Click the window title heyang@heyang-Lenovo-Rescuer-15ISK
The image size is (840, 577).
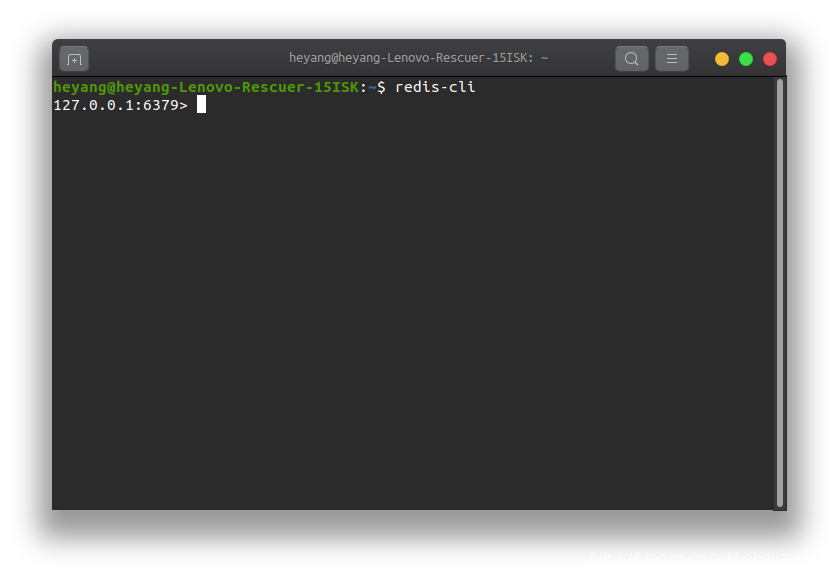pyautogui.click(x=418, y=58)
